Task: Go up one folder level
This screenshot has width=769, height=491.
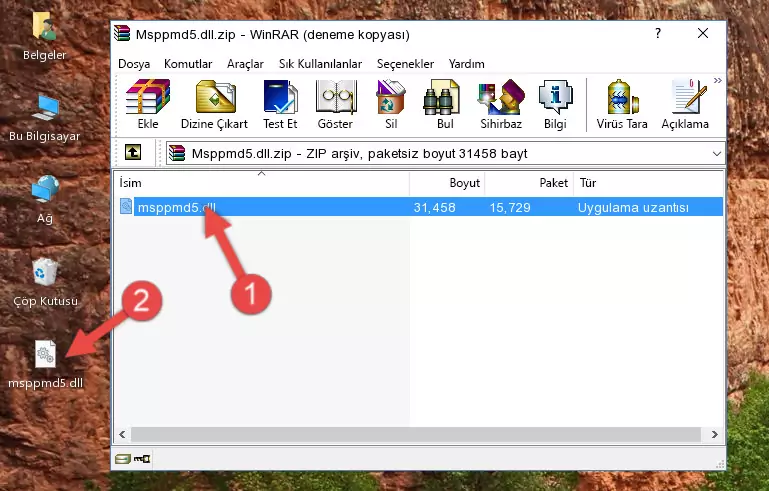Action: click(x=133, y=153)
